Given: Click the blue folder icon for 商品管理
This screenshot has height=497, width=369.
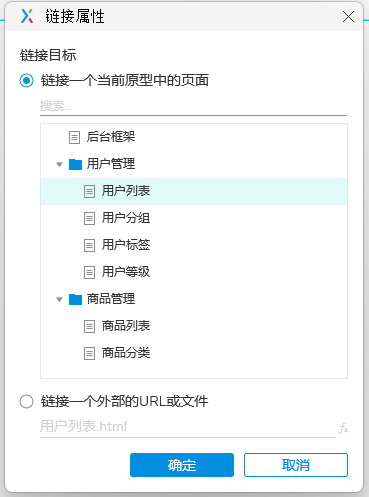Looking at the screenshot, I should [75, 299].
